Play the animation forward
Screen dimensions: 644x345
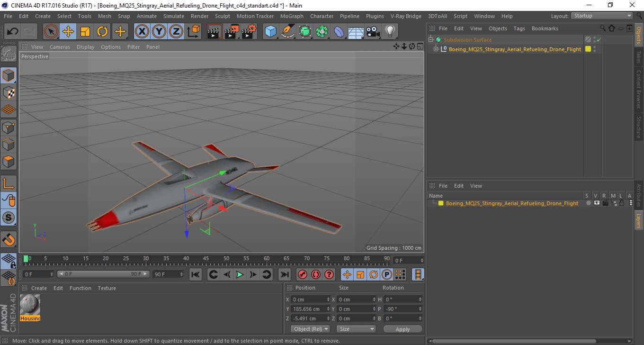pyautogui.click(x=240, y=274)
